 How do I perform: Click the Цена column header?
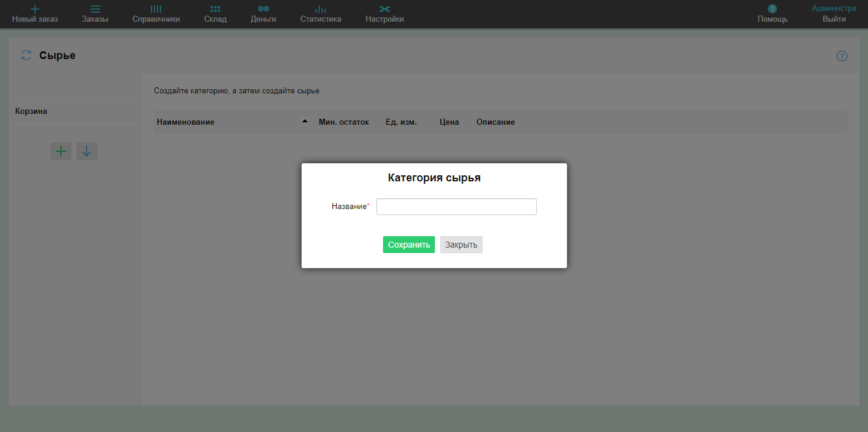(x=449, y=122)
